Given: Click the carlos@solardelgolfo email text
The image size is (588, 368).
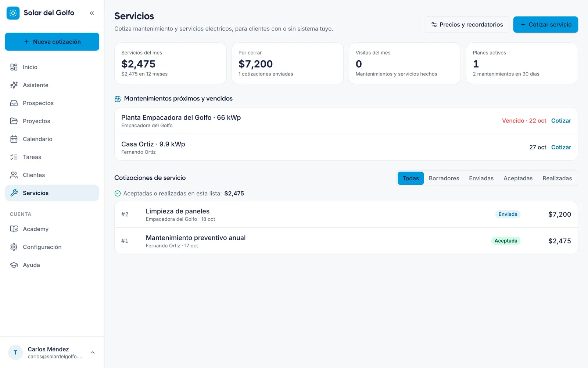Looking at the screenshot, I should (55, 357).
